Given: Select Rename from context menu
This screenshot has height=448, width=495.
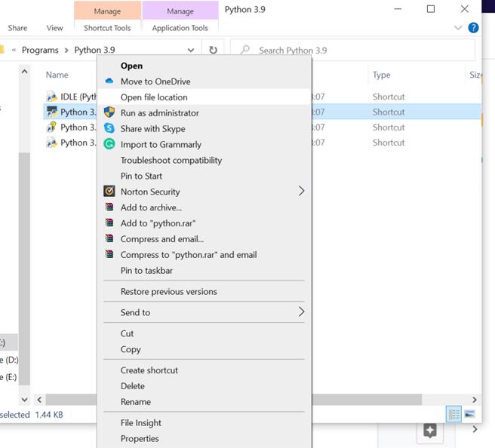Looking at the screenshot, I should (x=136, y=402).
